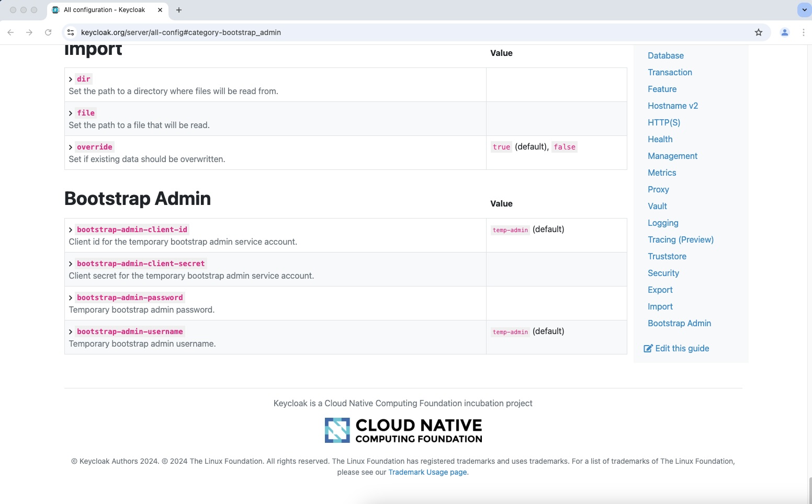Navigate to Metrics section
This screenshot has height=504, width=812.
pyautogui.click(x=662, y=173)
